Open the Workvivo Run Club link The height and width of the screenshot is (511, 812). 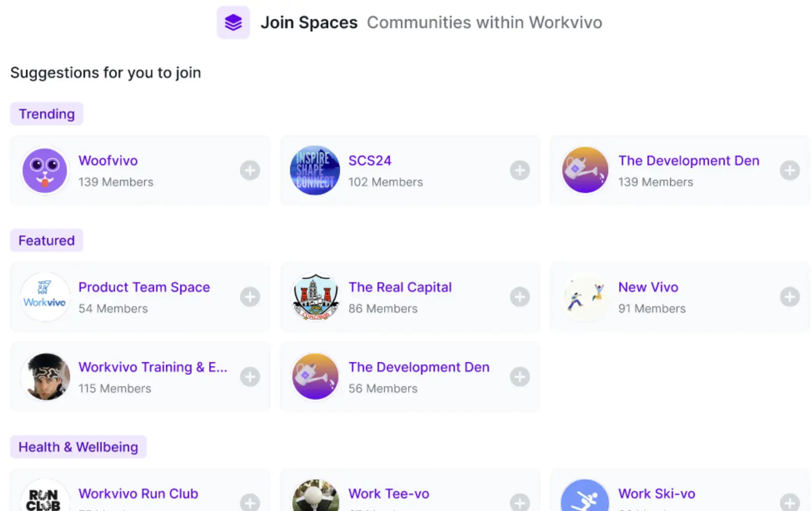(x=138, y=494)
